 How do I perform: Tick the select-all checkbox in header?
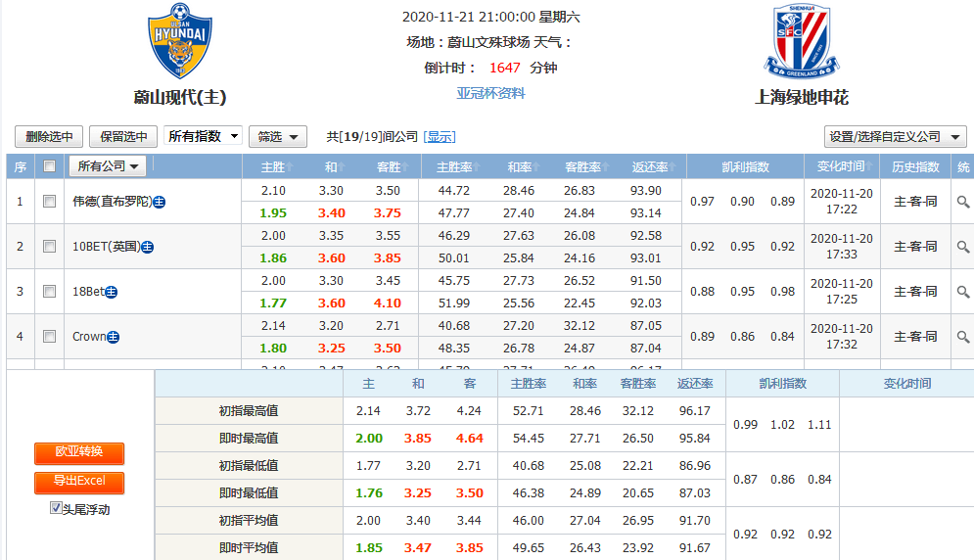tap(49, 166)
